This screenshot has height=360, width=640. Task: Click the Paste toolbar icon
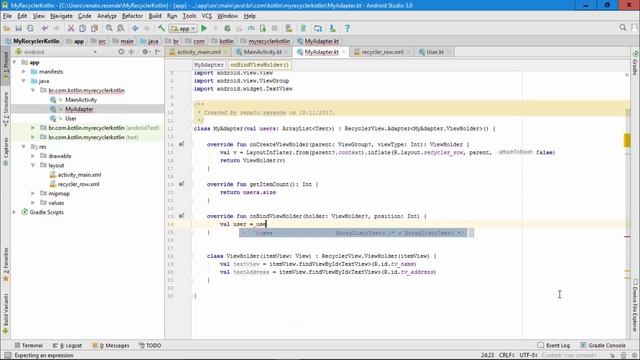(94, 28)
